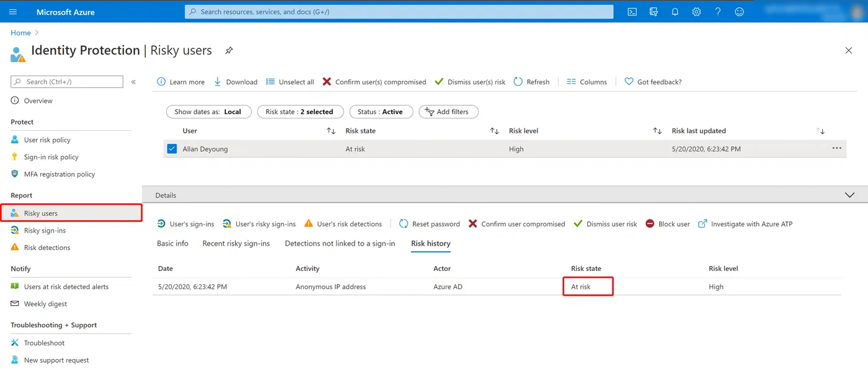This screenshot has height=377, width=868.
Task: Click Confirm user compromised in details toolbar
Action: (516, 224)
